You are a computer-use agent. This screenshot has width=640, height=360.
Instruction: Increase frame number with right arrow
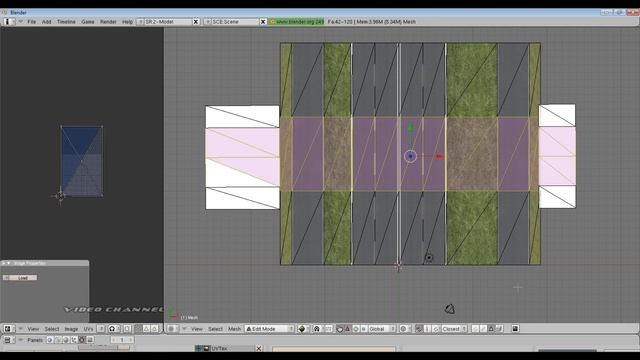point(131,340)
